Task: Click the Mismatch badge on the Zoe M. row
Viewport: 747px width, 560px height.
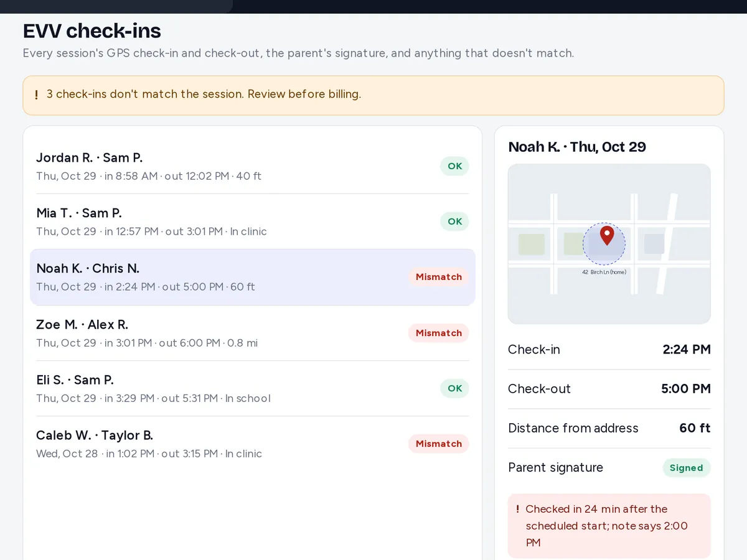Action: tap(439, 333)
